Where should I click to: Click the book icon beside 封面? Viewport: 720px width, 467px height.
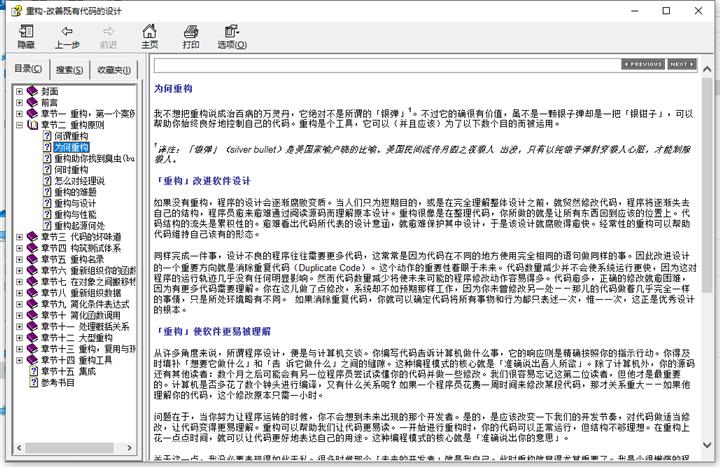click(x=32, y=91)
